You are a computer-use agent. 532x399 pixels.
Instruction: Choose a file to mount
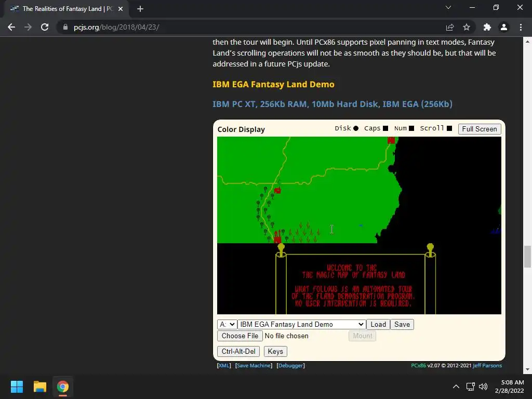240,336
